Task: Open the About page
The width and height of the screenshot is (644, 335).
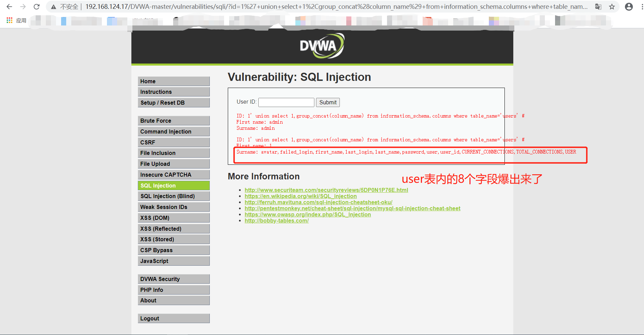Action: 174,300
